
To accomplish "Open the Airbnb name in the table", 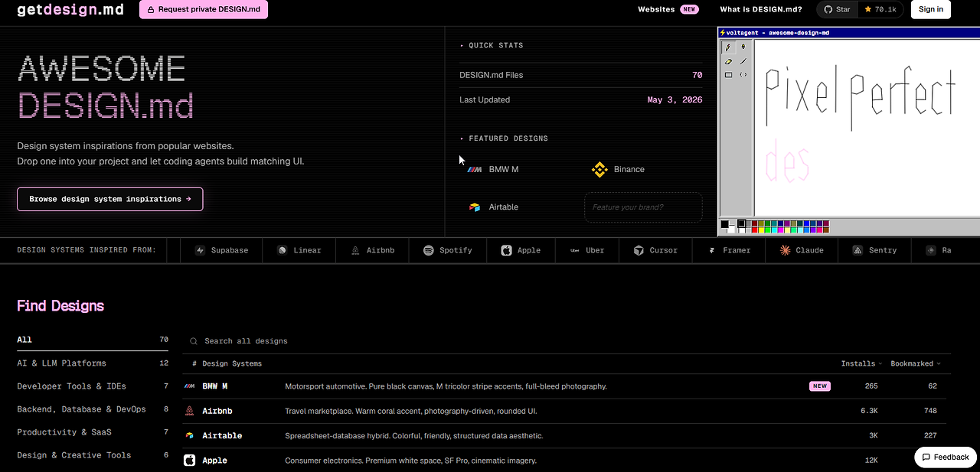I will pyautogui.click(x=217, y=411).
